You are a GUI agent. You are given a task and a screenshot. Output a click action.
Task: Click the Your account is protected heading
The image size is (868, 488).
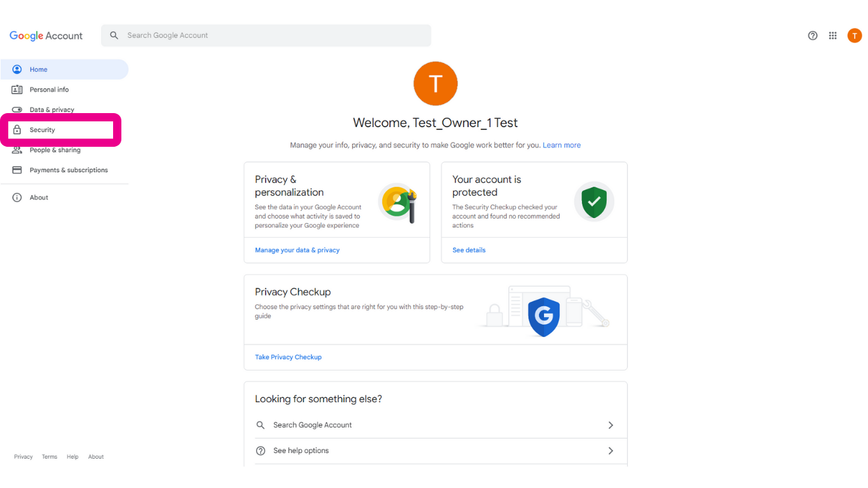487,186
